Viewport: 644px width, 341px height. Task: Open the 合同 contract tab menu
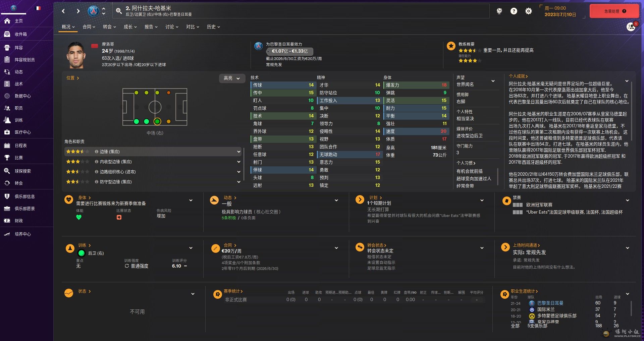point(89,27)
